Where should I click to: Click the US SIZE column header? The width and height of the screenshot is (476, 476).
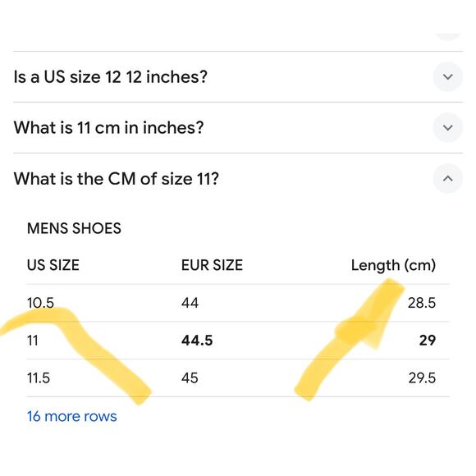point(53,265)
